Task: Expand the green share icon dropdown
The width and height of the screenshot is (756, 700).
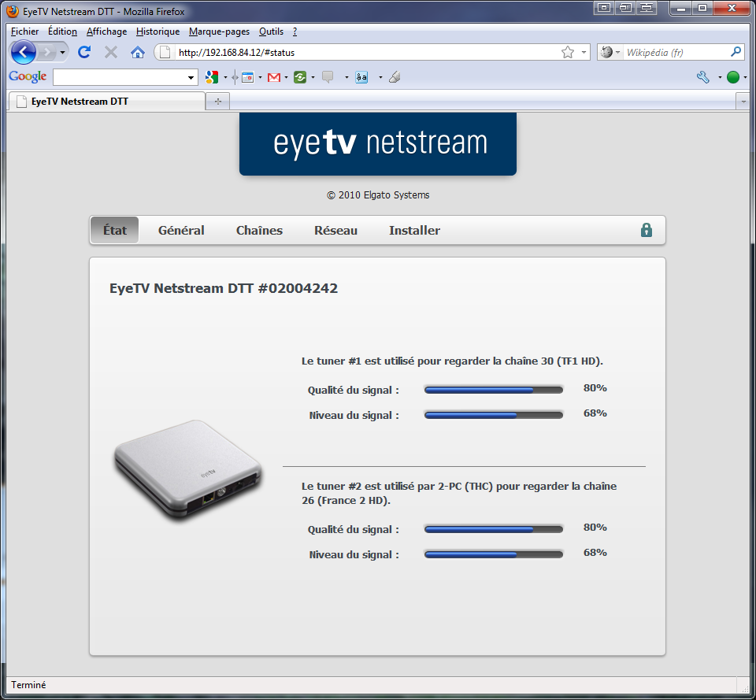Action: 313,77
